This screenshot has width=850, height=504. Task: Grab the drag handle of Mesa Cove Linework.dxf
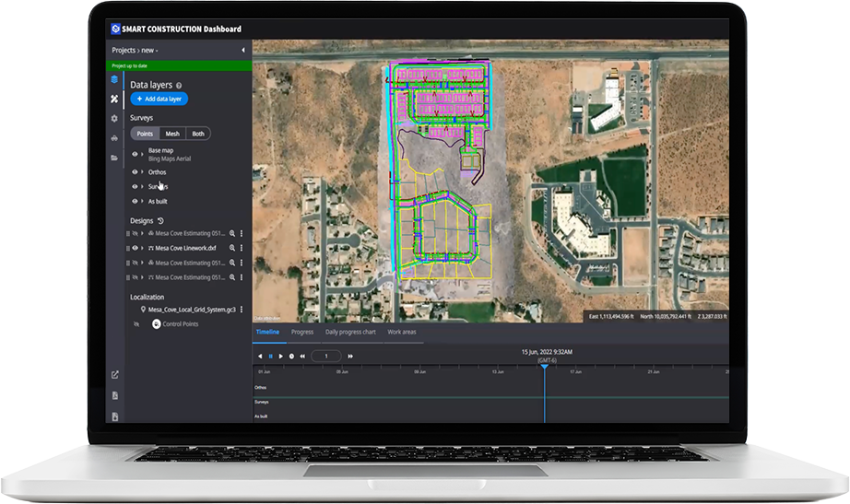(128, 248)
